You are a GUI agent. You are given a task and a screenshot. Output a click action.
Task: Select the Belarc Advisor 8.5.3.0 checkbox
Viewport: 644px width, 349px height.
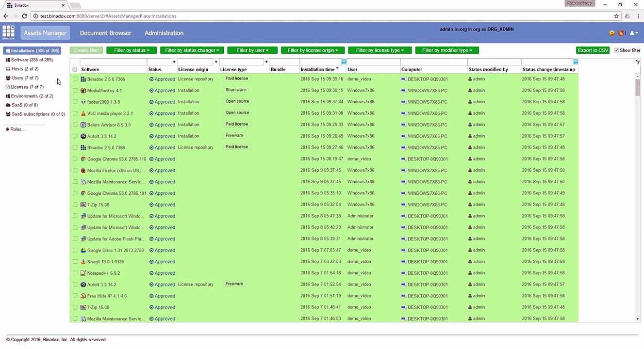click(75, 125)
